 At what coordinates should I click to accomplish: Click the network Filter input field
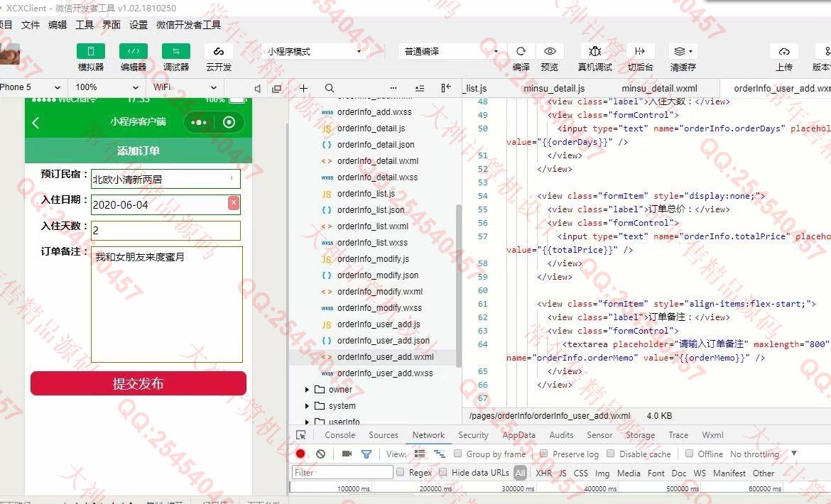[342, 473]
